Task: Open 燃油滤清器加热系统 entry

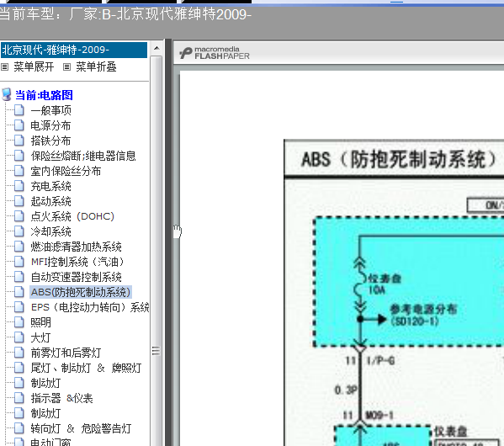Action: tap(77, 247)
